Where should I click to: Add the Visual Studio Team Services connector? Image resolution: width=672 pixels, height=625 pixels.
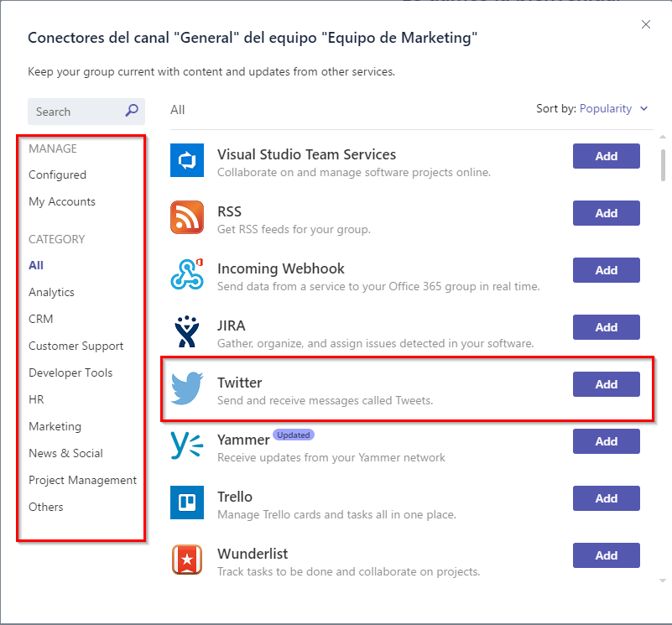606,156
